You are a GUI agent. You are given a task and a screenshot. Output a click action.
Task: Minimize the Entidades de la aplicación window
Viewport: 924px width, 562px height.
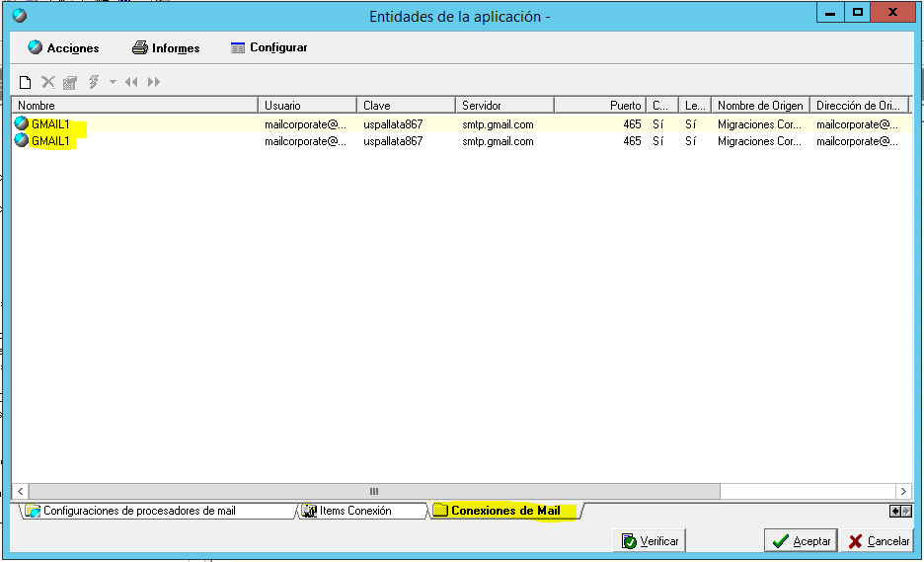pos(830,13)
